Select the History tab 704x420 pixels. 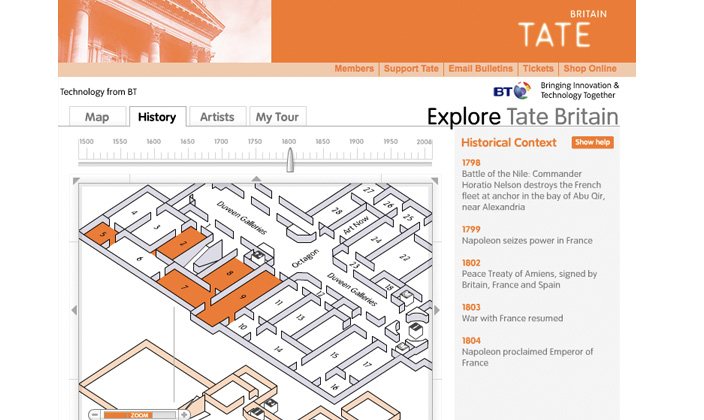(157, 117)
